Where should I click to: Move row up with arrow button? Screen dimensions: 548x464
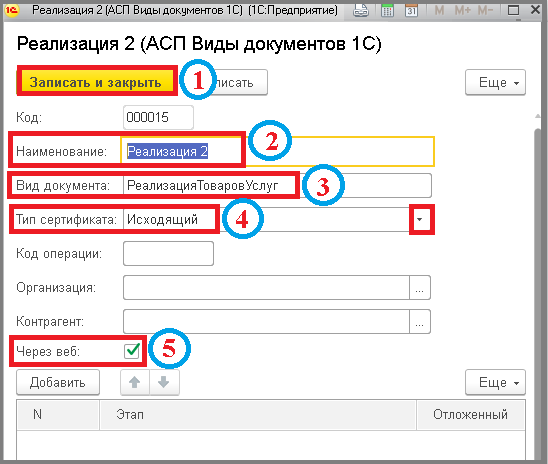(135, 383)
